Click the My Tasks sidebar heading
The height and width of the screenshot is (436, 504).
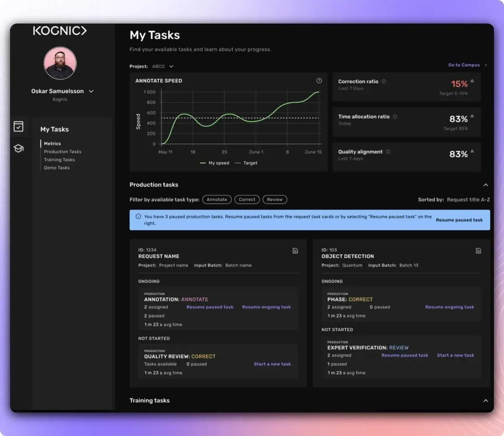point(55,129)
